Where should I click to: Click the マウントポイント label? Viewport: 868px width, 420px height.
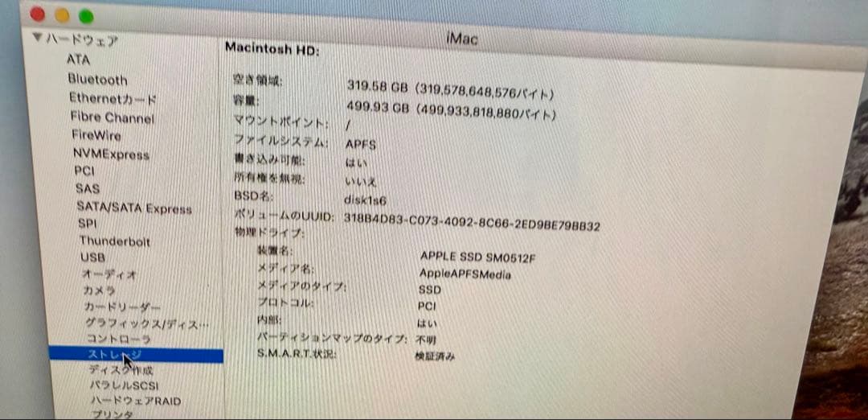[x=280, y=123]
